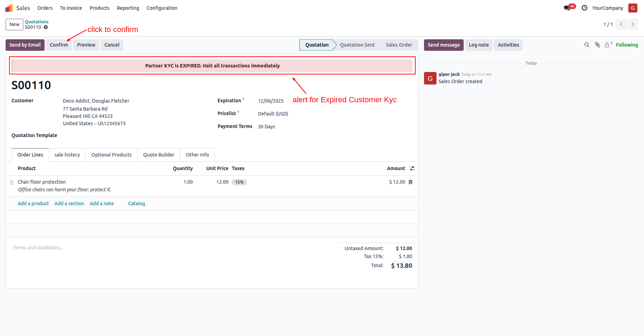This screenshot has height=336, width=644.
Task: Select the Quotation status stage
Action: 317,45
